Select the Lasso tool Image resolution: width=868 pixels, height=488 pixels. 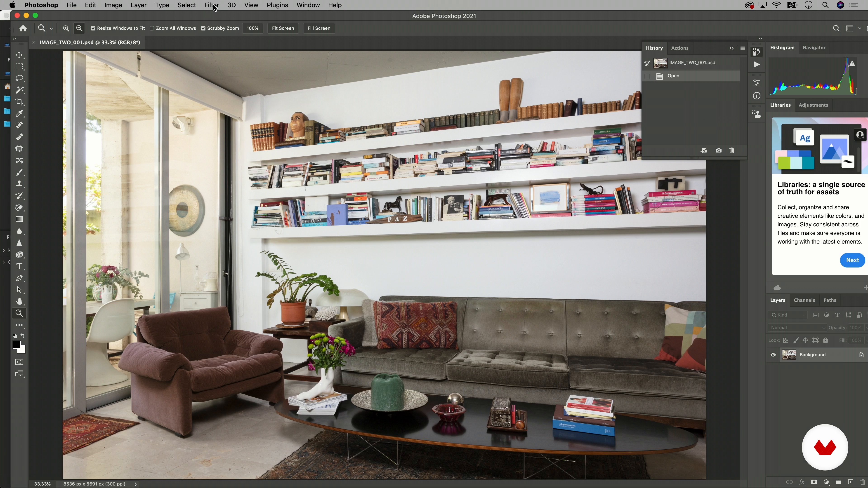[x=19, y=78]
